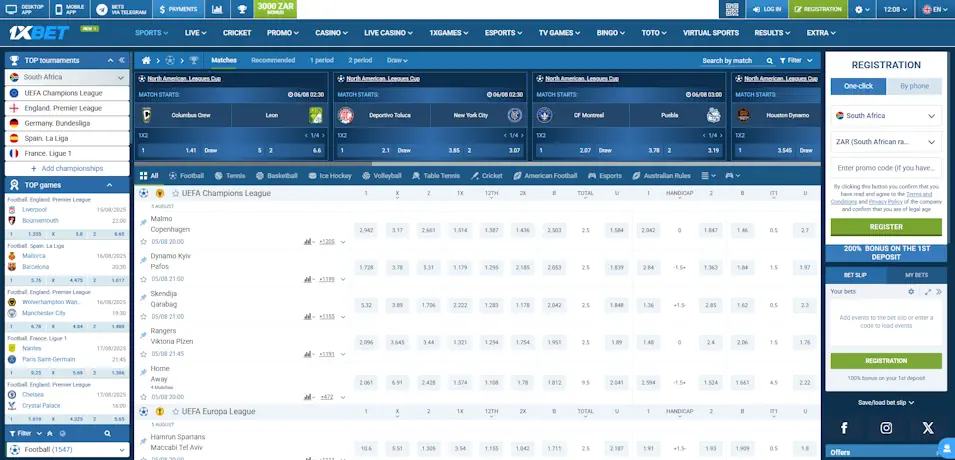Open Facebook social icon
Image resolution: width=955 pixels, height=460 pixels.
[x=844, y=428]
